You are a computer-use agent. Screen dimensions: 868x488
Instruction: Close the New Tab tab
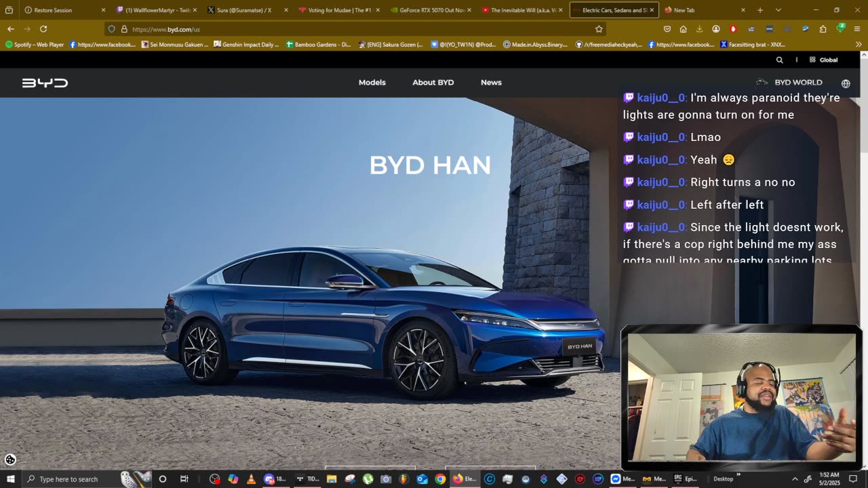(x=743, y=10)
